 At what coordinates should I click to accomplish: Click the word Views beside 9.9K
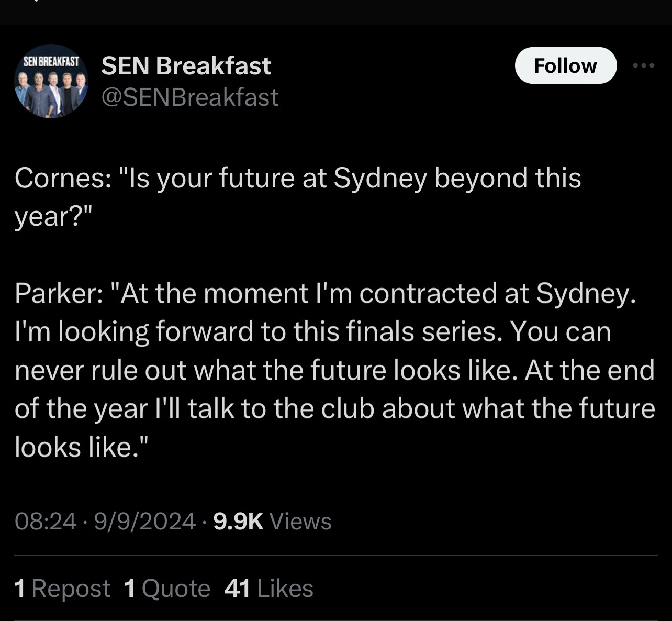click(x=300, y=521)
